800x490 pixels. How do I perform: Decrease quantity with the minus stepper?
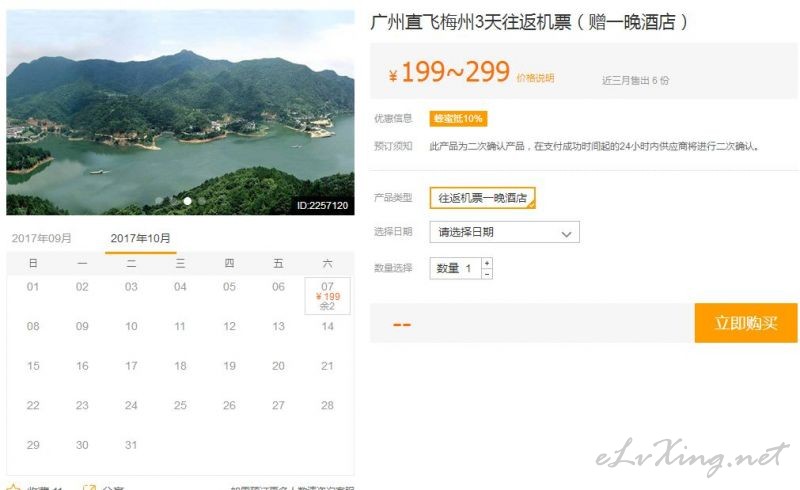487,274
